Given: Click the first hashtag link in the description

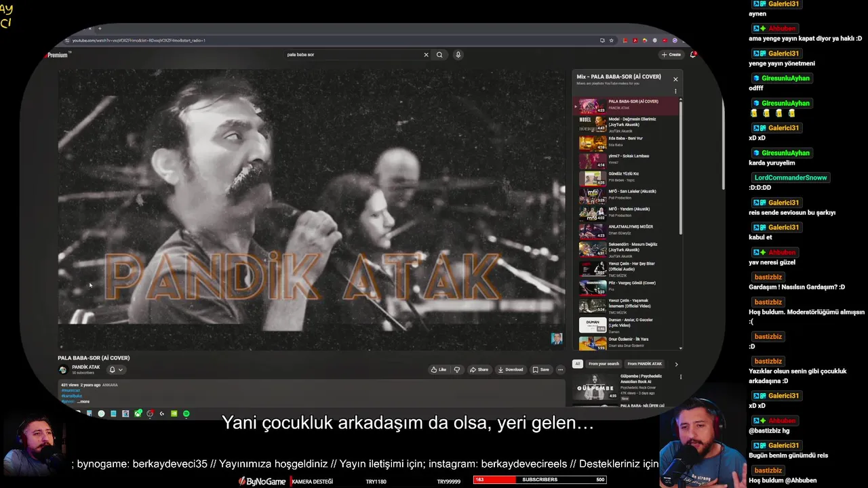Looking at the screenshot, I should [71, 390].
